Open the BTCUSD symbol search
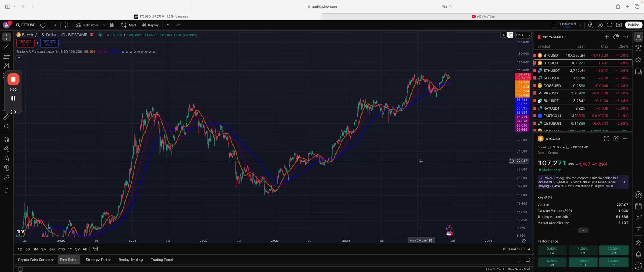The height and width of the screenshot is (272, 644). 26,25
